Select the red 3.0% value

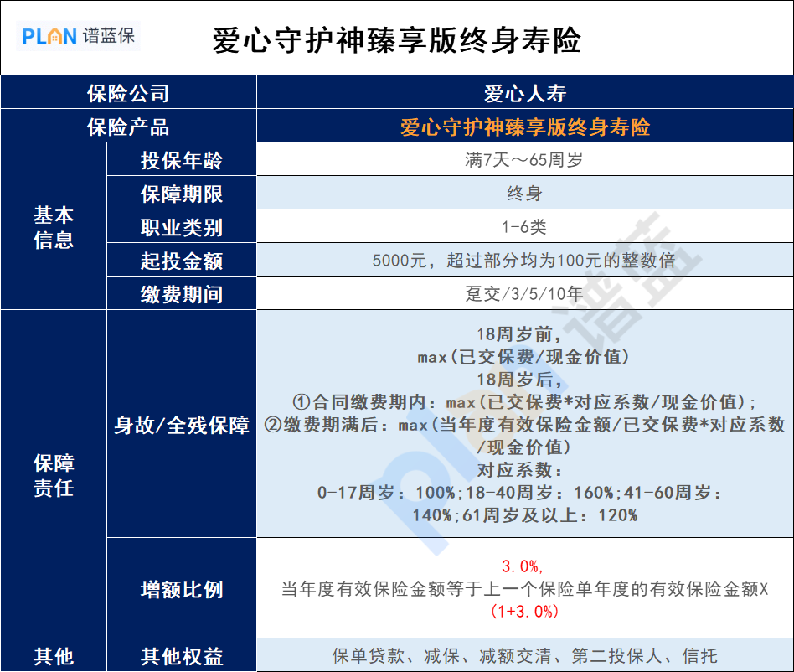(523, 566)
